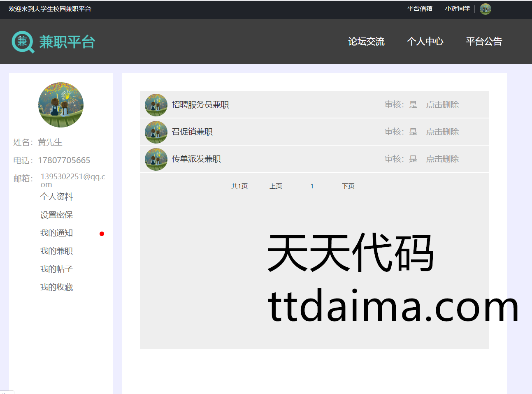
Task: Open 平台信箱 in the top bar
Action: point(419,9)
